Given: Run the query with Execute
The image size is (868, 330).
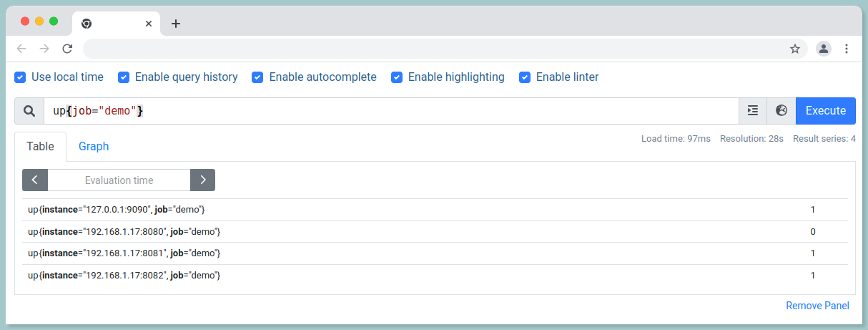Looking at the screenshot, I should click(x=825, y=111).
